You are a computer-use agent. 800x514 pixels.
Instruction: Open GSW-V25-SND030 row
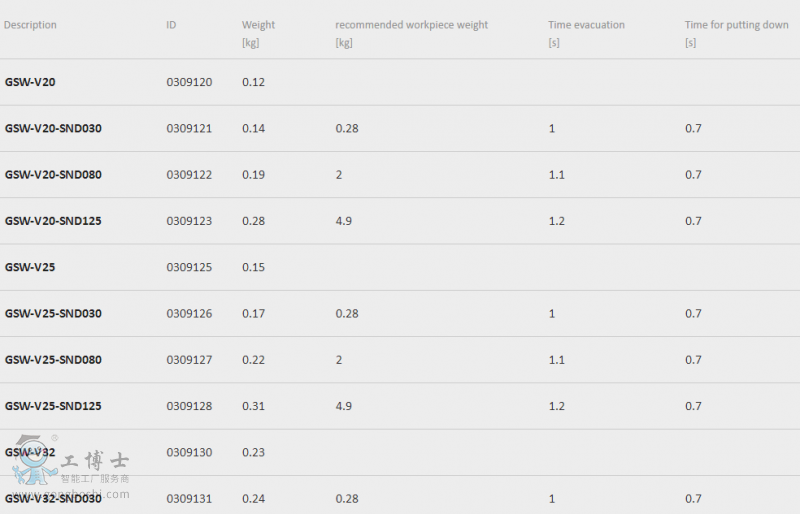click(x=400, y=313)
